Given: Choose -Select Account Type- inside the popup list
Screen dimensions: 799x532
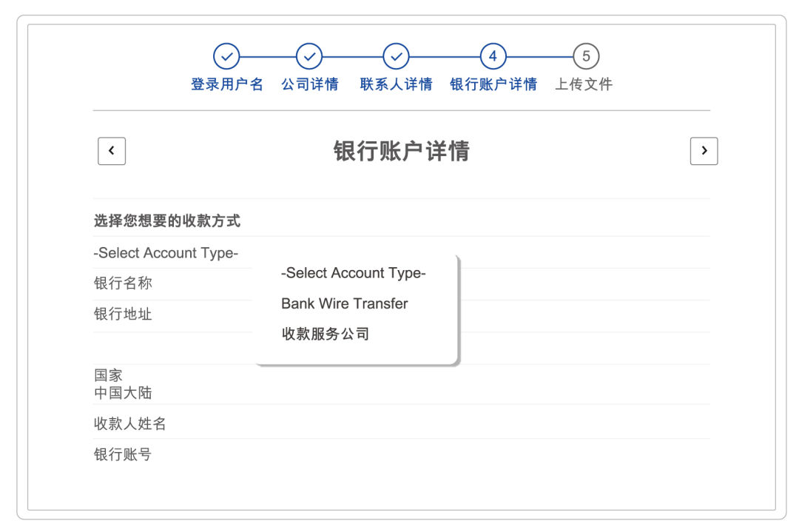Looking at the screenshot, I should click(x=354, y=273).
